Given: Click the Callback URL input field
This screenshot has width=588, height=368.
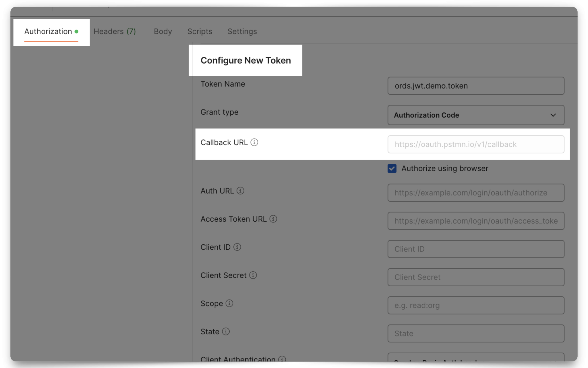Looking at the screenshot, I should click(475, 144).
